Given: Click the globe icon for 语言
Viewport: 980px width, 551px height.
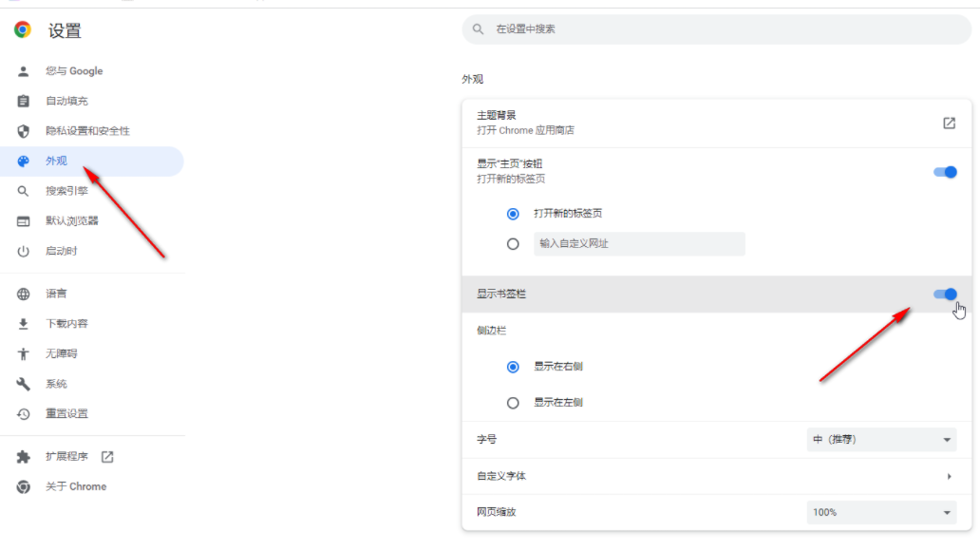Looking at the screenshot, I should [24, 294].
